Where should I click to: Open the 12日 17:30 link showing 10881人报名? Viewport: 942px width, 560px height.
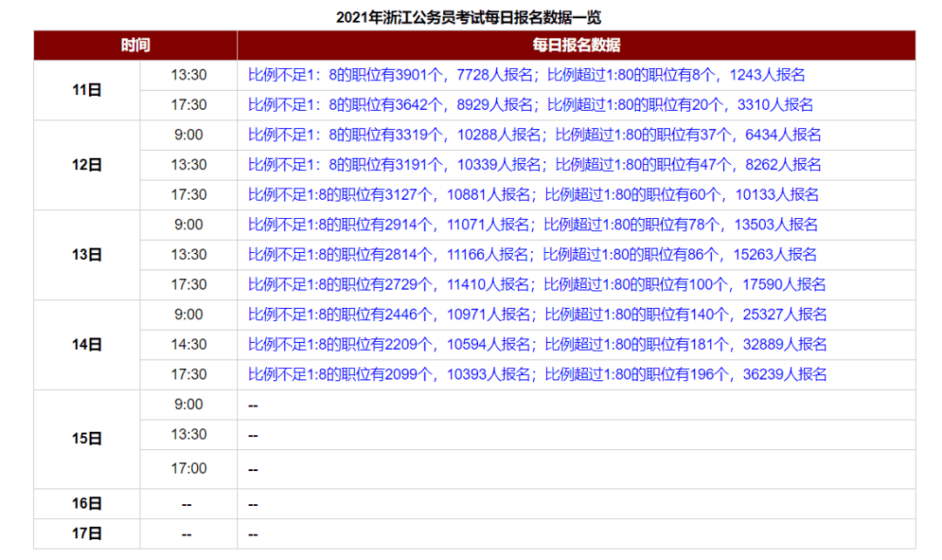coord(534,195)
